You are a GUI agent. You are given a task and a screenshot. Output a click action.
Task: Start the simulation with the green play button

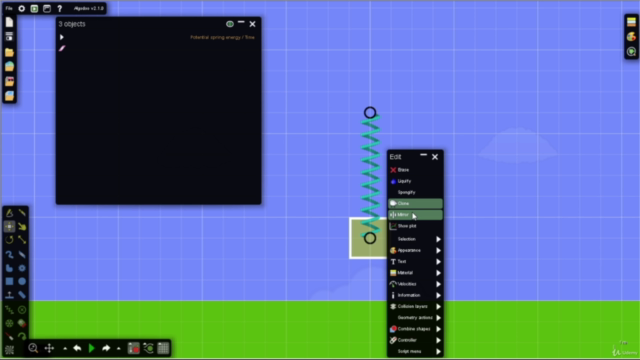[x=92, y=348]
